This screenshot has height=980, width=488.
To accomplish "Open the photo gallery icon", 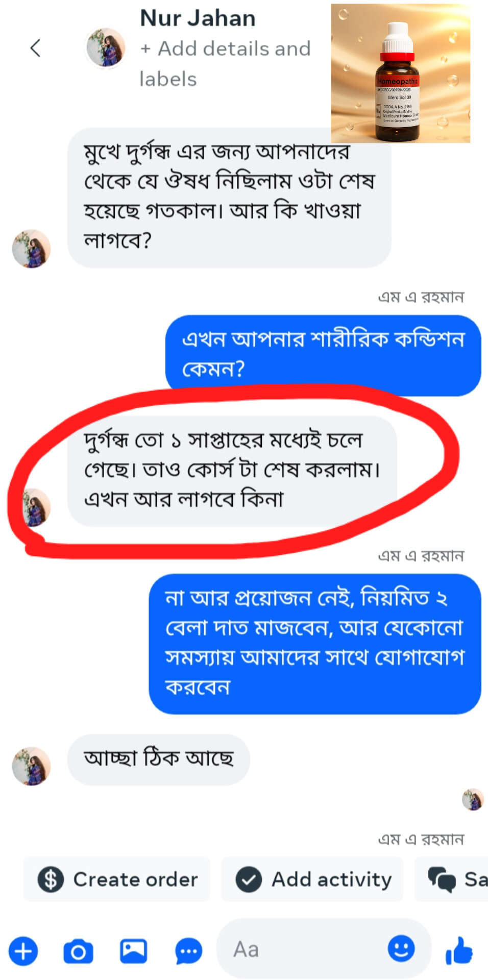I will [133, 951].
